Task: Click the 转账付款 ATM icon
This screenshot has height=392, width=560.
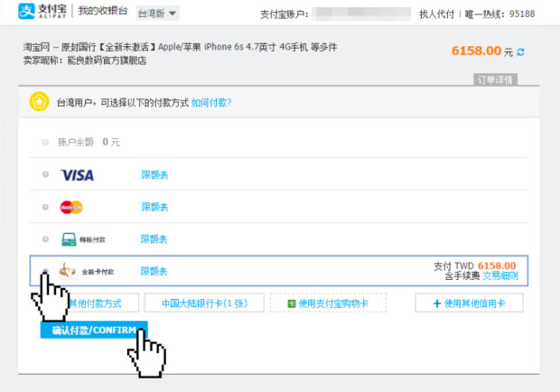Action: pyautogui.click(x=69, y=239)
